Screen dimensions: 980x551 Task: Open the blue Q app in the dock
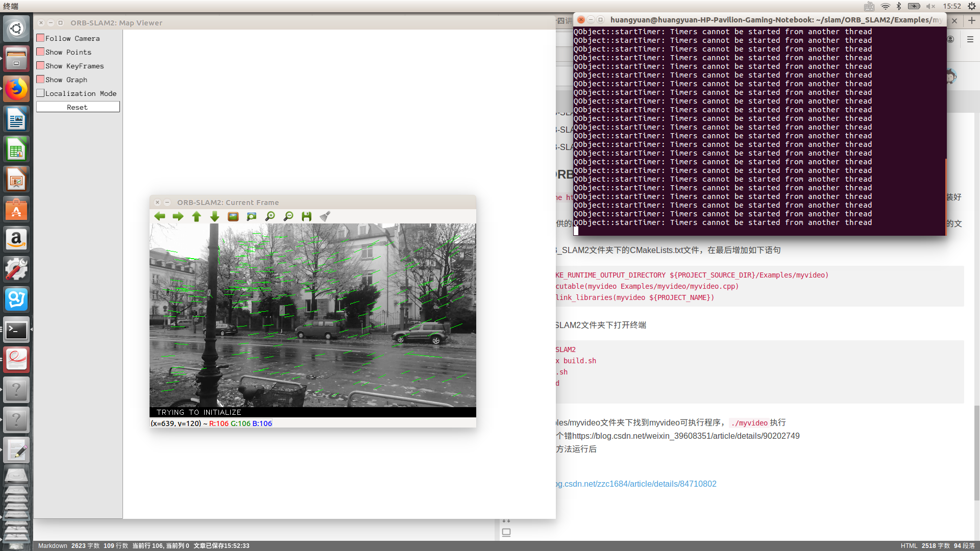[16, 299]
